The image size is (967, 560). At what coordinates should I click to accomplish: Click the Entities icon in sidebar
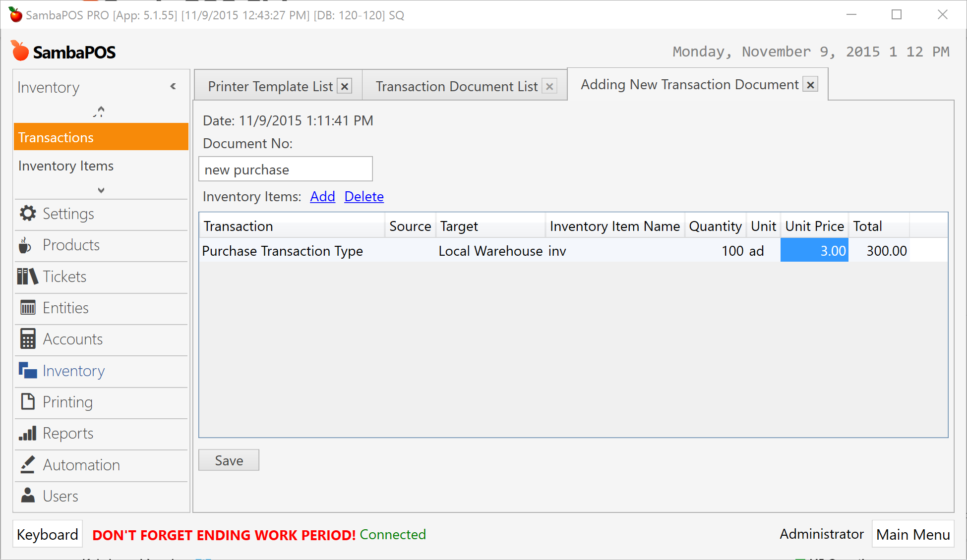(x=27, y=307)
